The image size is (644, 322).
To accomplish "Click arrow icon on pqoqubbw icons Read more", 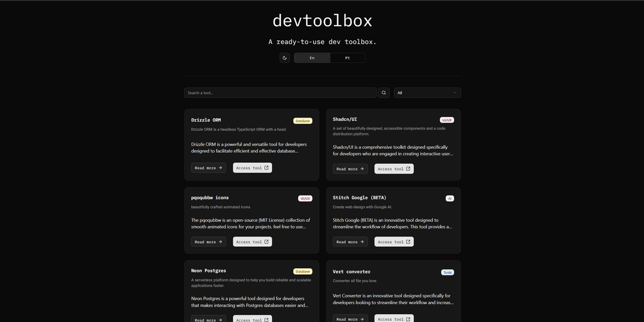I will (x=220, y=241).
